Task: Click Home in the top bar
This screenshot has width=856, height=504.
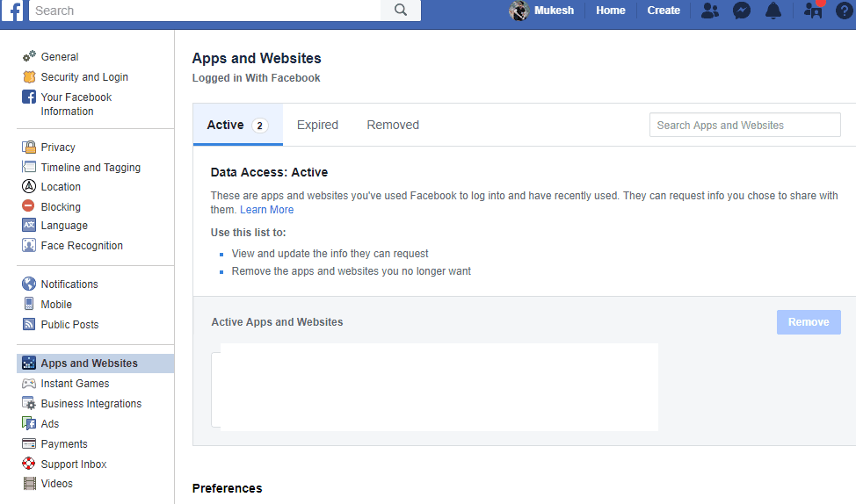Action: click(x=611, y=11)
